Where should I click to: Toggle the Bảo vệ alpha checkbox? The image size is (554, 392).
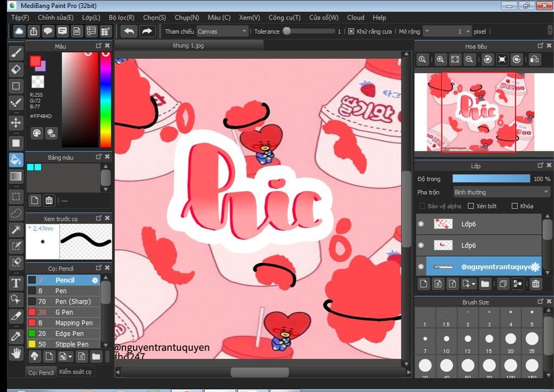(422, 206)
